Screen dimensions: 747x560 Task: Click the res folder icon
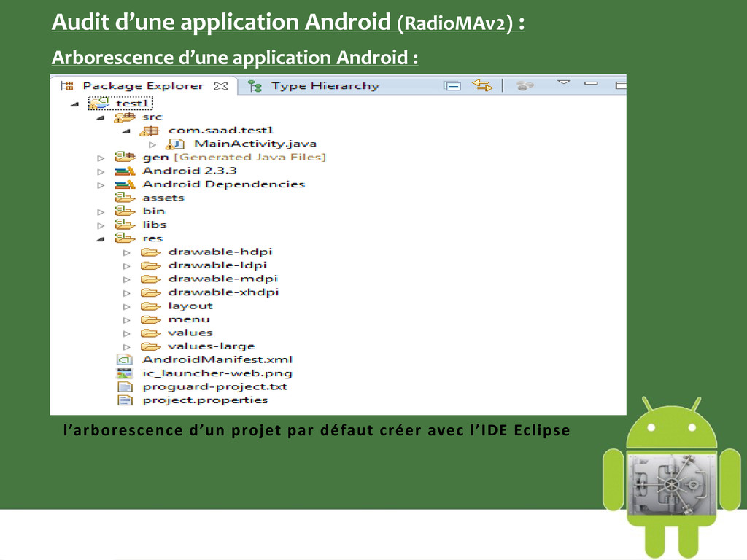point(125,238)
